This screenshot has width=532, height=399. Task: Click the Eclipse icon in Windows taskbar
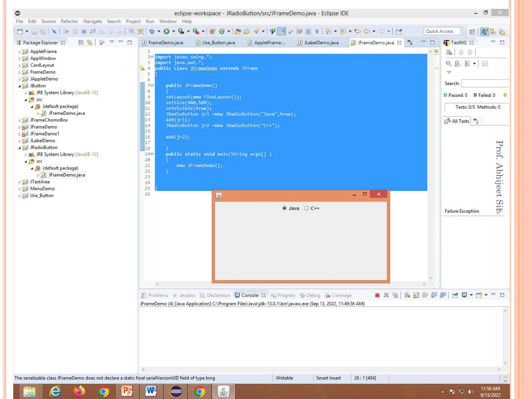[176, 391]
